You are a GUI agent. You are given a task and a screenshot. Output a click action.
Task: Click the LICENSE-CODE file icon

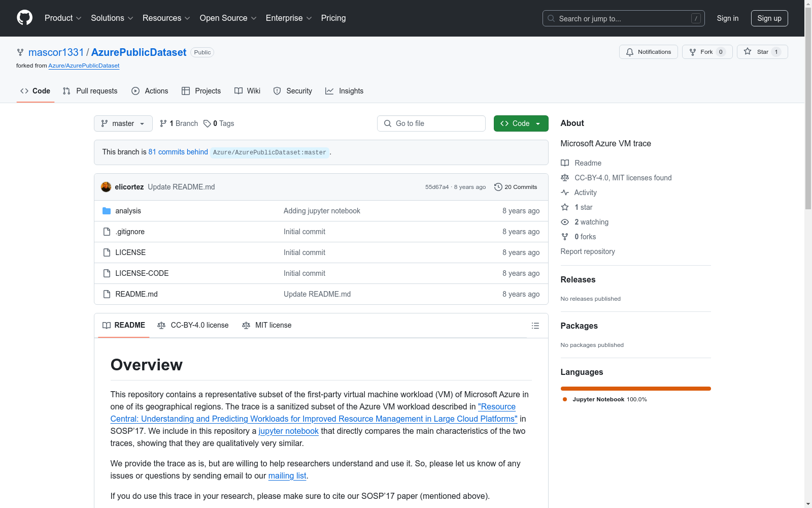tap(107, 273)
